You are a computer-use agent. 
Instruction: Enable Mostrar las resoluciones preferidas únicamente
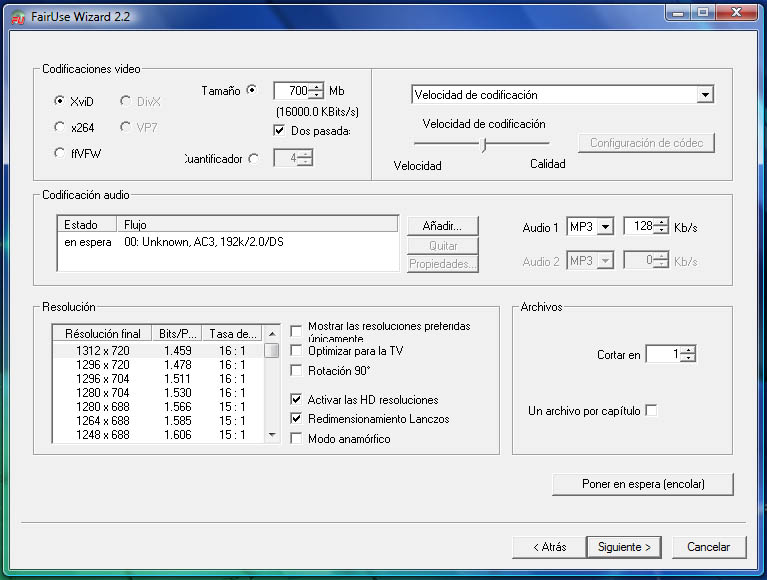(296, 331)
